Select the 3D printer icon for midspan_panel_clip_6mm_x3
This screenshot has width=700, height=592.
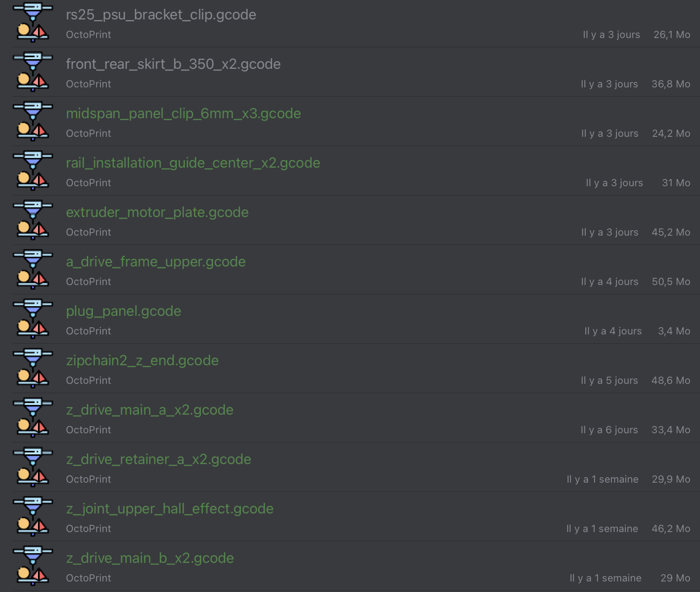(33, 121)
